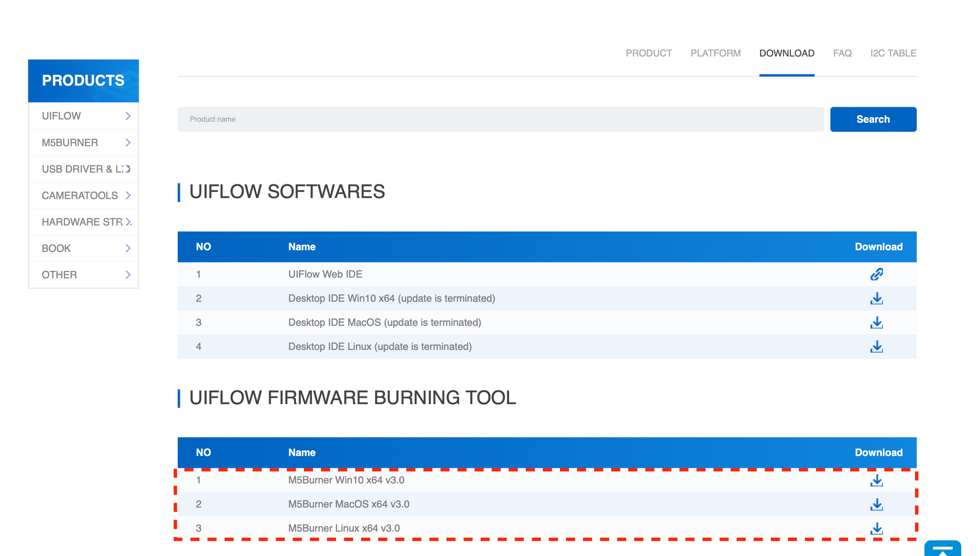The width and height of the screenshot is (980, 556).
Task: Download M5Burner Linux x64 v3.0
Action: (876, 528)
